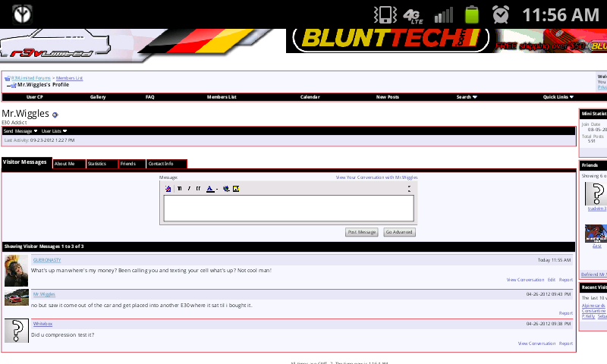607x364 pixels.
Task: Click the BluntTech banner advertisement
Action: pyautogui.click(x=387, y=40)
